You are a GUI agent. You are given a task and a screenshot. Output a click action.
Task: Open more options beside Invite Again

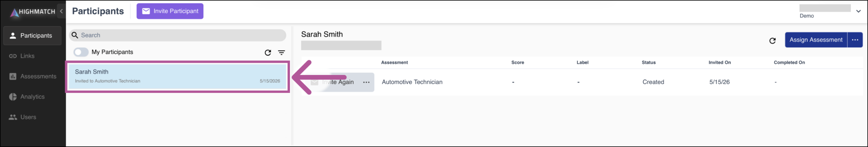tap(367, 82)
